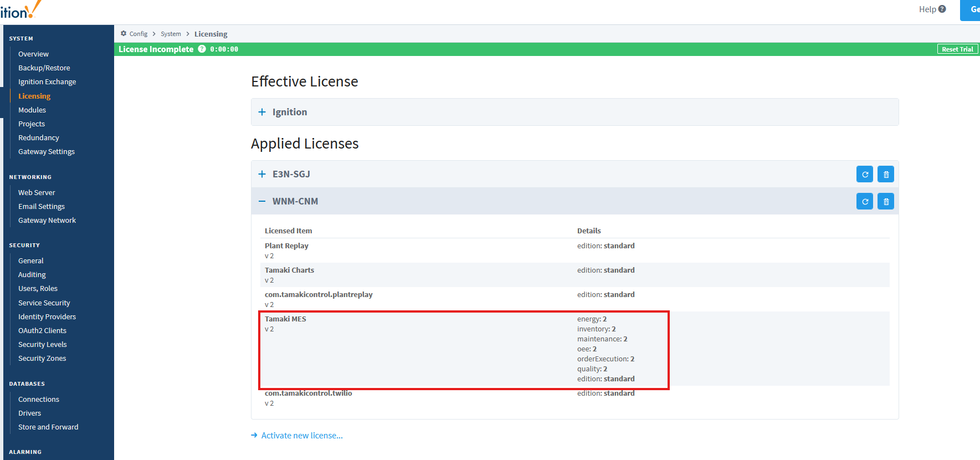Screen dimensions: 980x460
Task: Open the System breadcrumb link
Action: [x=171, y=34]
